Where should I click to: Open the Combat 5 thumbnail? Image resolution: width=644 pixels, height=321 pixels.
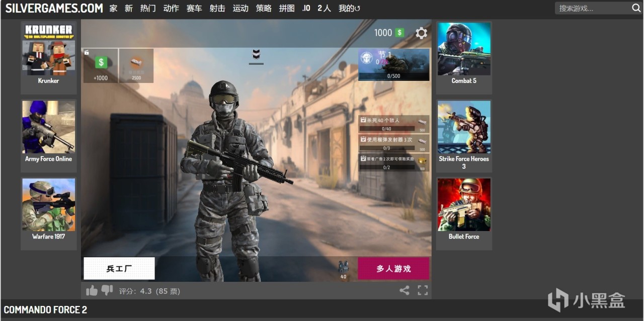click(464, 49)
